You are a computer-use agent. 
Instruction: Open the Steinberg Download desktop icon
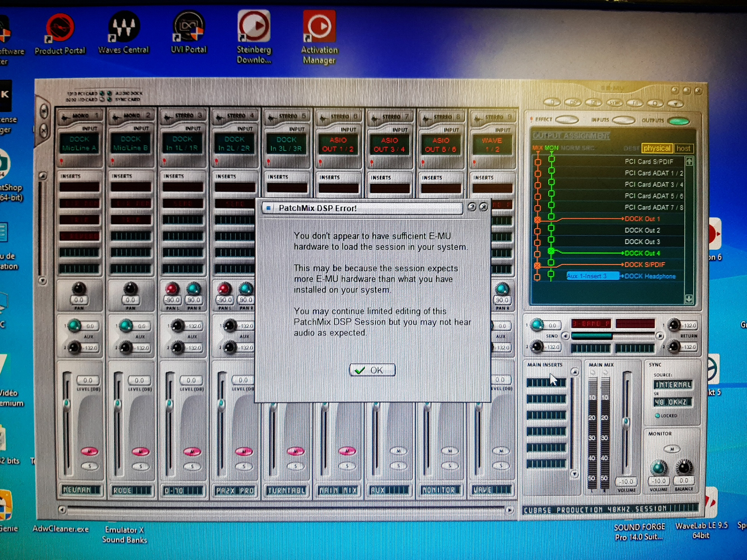tap(254, 37)
